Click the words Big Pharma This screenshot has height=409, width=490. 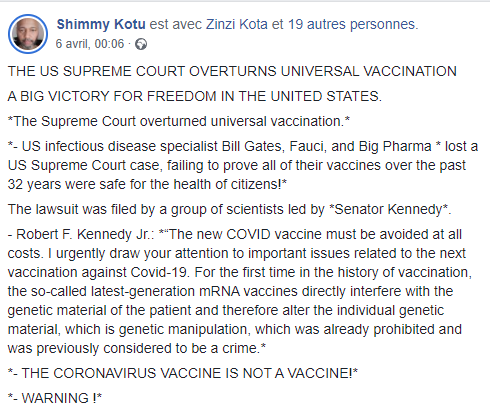[395, 146]
